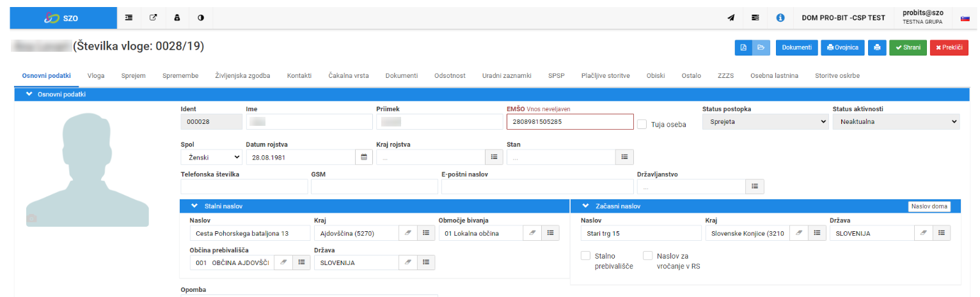This screenshot has width=980, height=297.
Task: Open the Stan list lookup icon
Action: coord(625,156)
